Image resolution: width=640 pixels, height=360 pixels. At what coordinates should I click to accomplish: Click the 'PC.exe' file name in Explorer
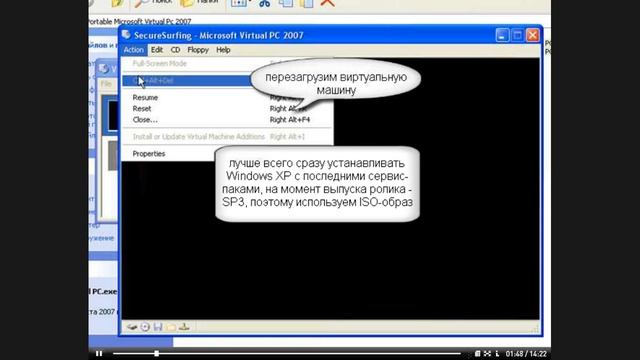coord(104,291)
